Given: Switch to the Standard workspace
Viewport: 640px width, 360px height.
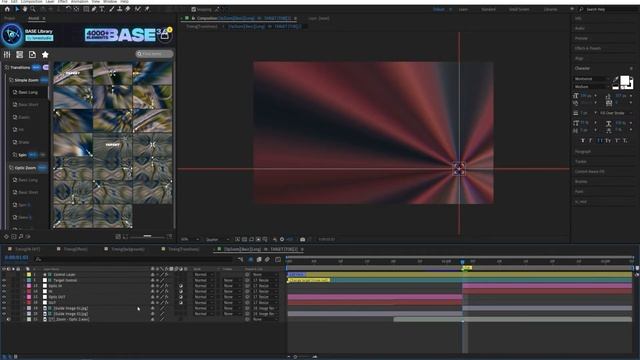Looking at the screenshot, I should pyautogui.click(x=488, y=9).
